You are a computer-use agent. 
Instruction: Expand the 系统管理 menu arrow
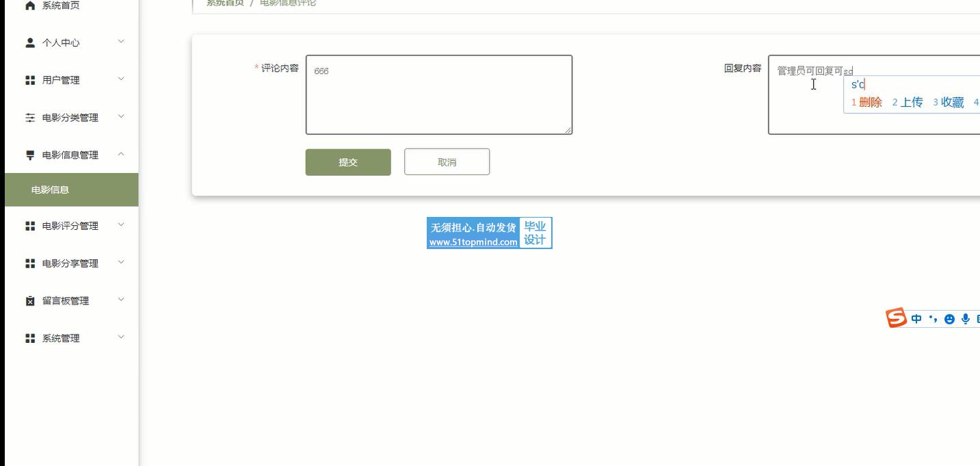121,337
